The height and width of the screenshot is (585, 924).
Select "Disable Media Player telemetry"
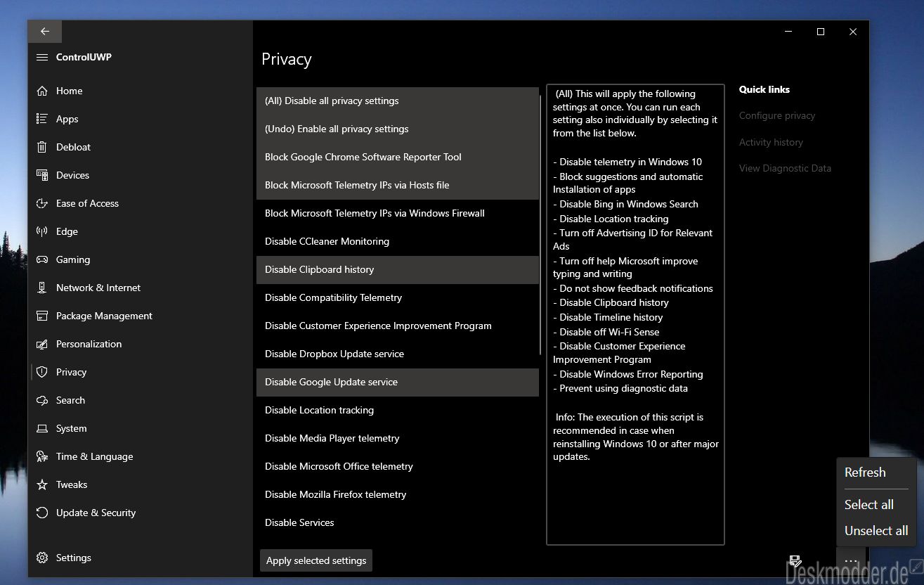398,438
